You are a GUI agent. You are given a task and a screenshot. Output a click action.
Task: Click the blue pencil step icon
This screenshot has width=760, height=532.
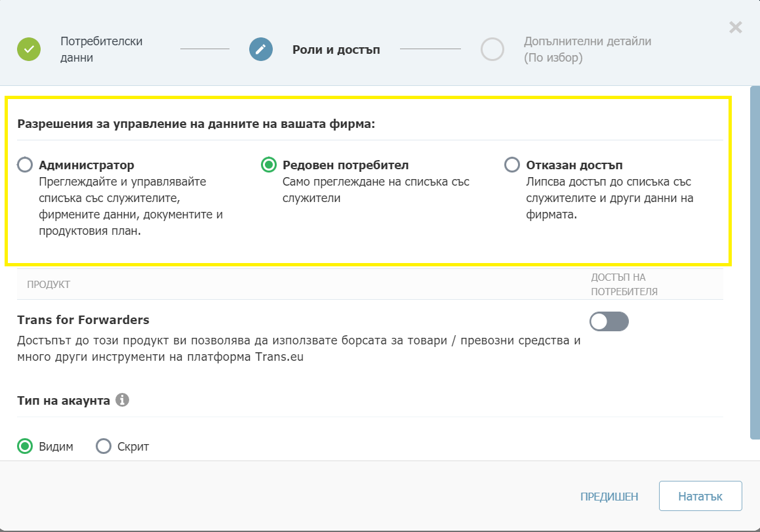pos(260,49)
